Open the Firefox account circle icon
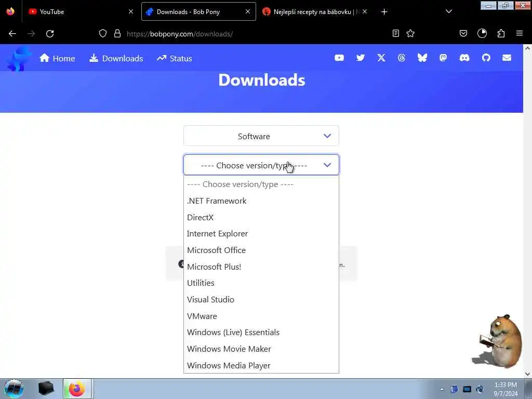532x399 pixels. [482, 33]
